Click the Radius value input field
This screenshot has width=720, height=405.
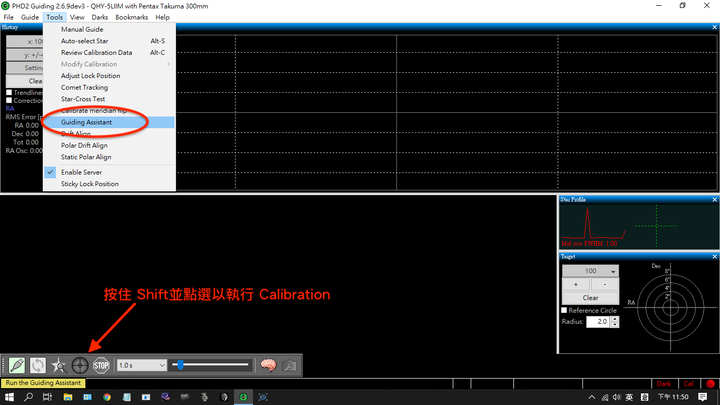pyautogui.click(x=599, y=321)
